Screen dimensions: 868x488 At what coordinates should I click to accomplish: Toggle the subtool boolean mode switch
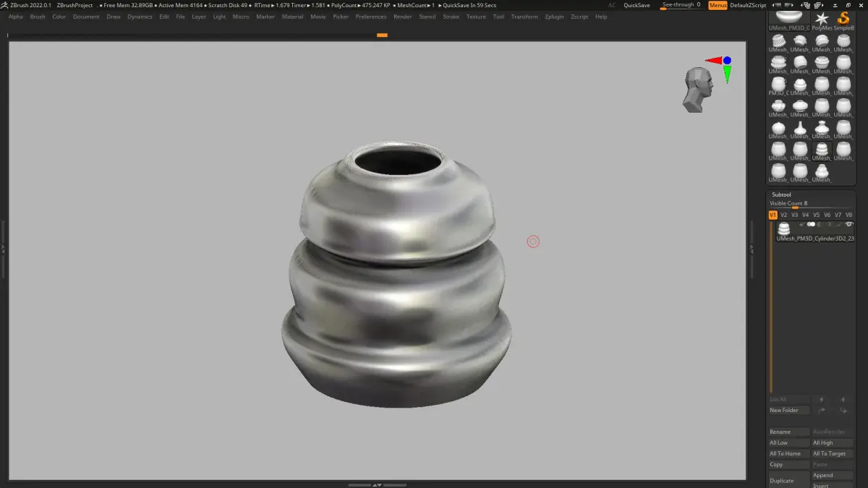click(x=811, y=224)
